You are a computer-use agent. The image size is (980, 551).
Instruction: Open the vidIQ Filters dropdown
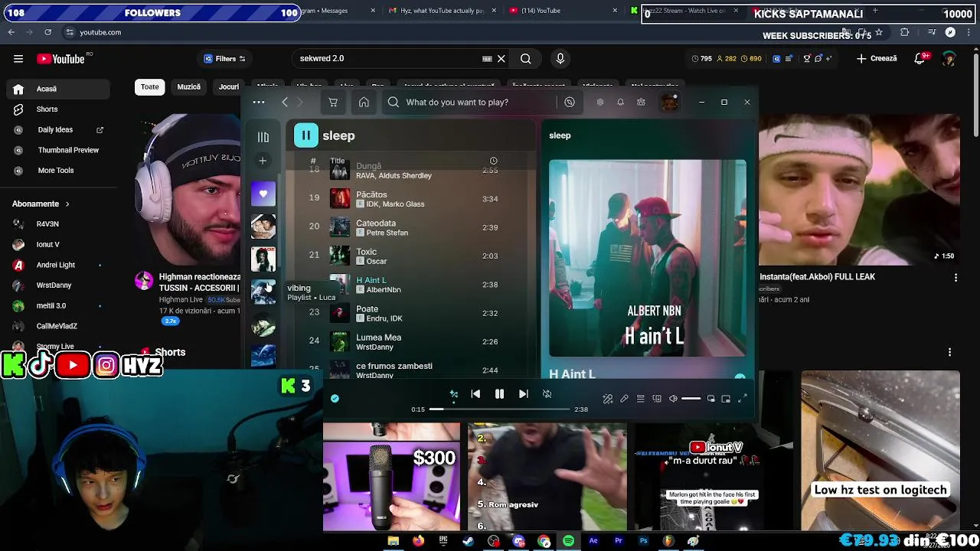tap(224, 59)
